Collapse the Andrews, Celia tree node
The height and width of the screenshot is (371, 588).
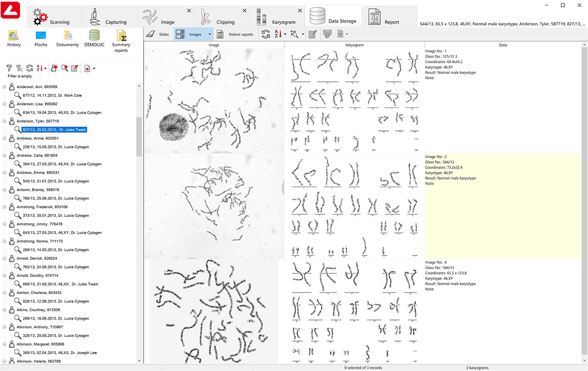[5, 155]
